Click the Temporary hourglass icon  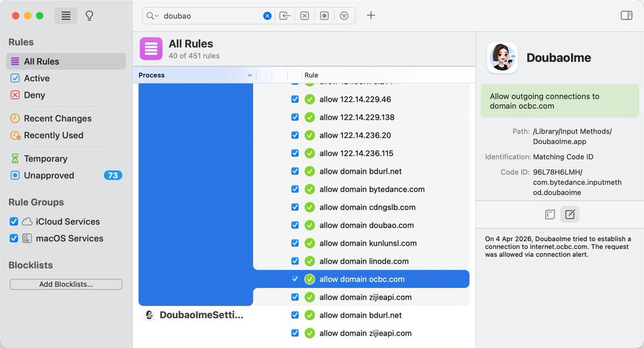pyautogui.click(x=15, y=158)
